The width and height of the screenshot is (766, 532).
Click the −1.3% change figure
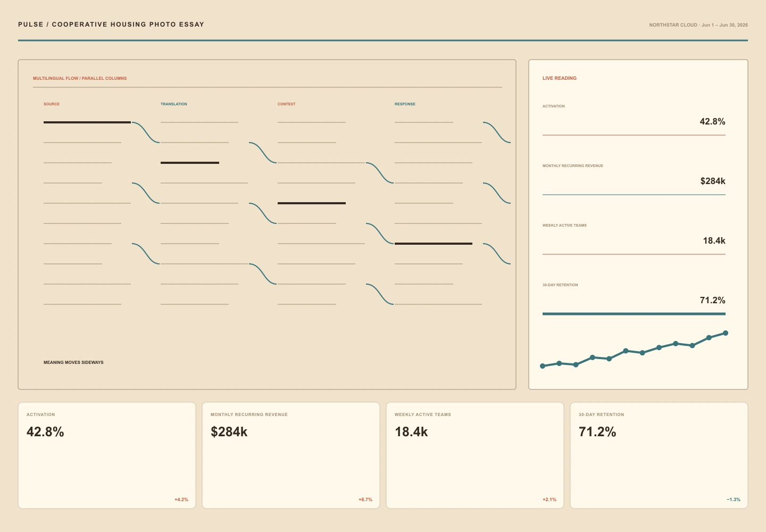click(x=734, y=500)
